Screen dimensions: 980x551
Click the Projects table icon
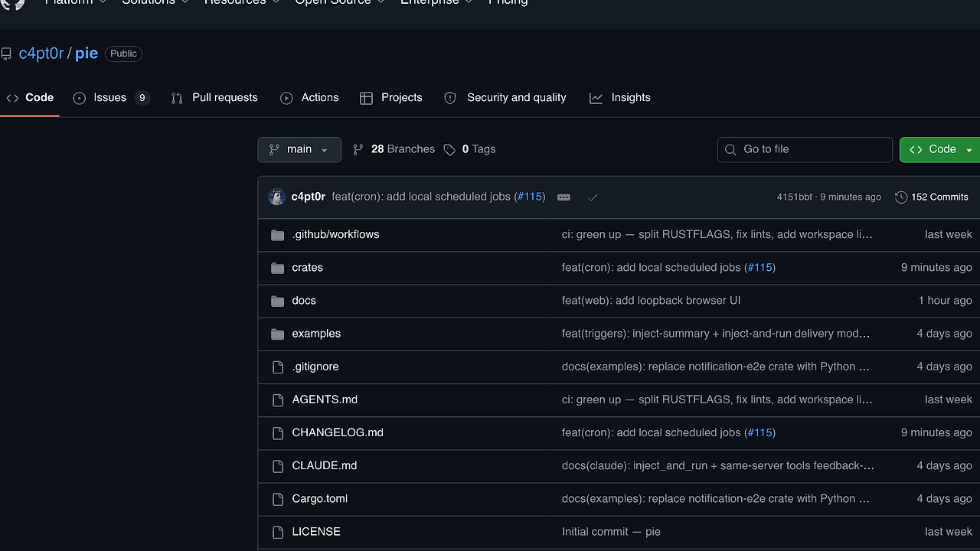coord(366,98)
